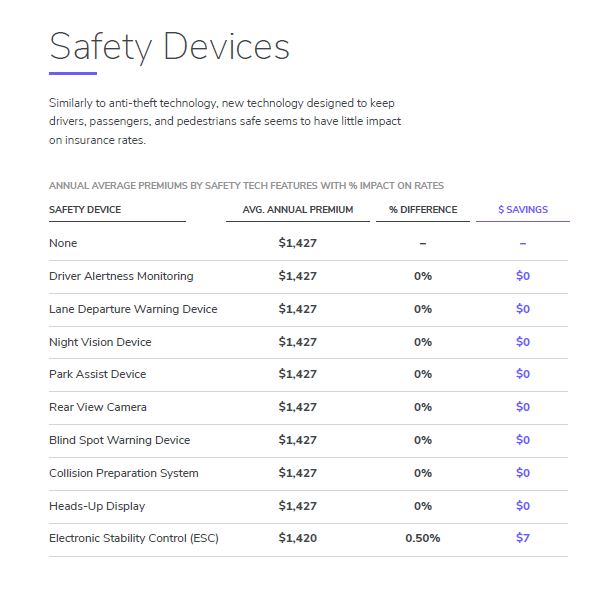Select the Driver Alertness Monitoring row label
This screenshot has height=599, width=590.
[121, 276]
